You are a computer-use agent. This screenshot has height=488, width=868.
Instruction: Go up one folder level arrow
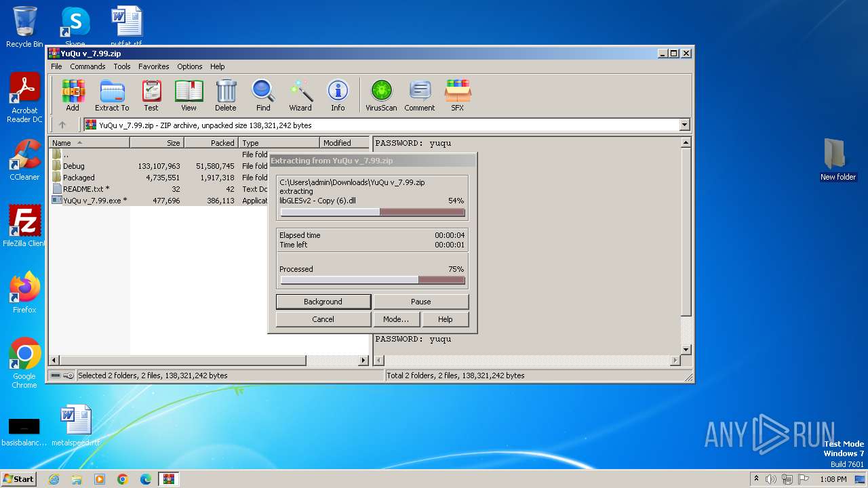pyautogui.click(x=62, y=125)
